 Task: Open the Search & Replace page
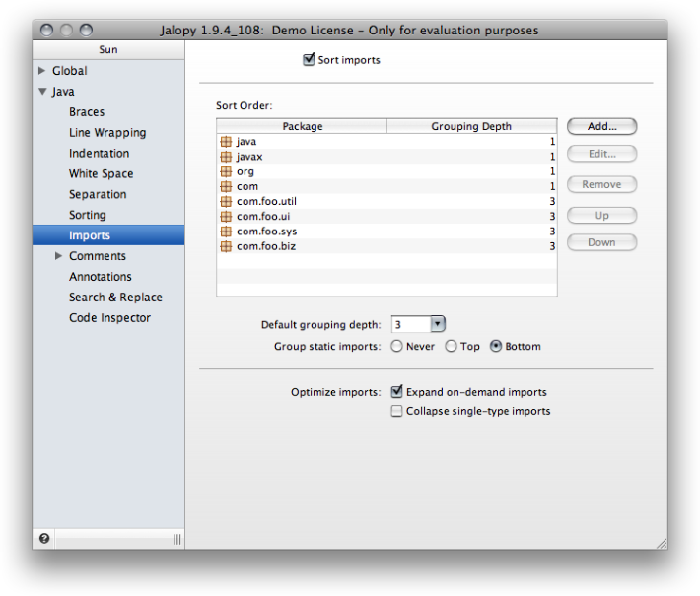(x=115, y=298)
